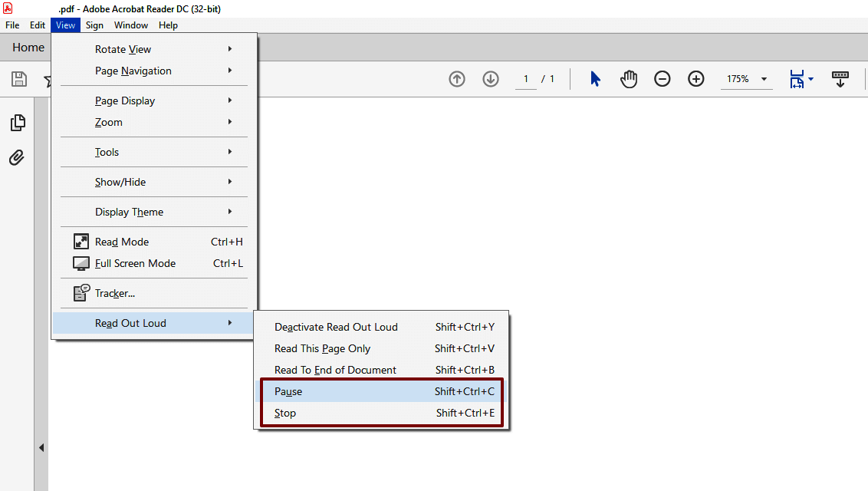The width and height of the screenshot is (868, 491).
Task: Zoom out with the minus icon
Action: [x=662, y=78]
